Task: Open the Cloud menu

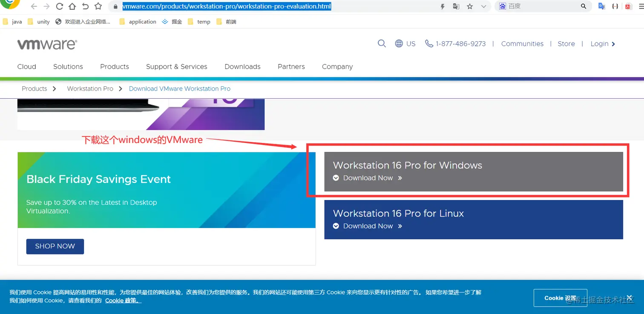Action: click(x=26, y=67)
